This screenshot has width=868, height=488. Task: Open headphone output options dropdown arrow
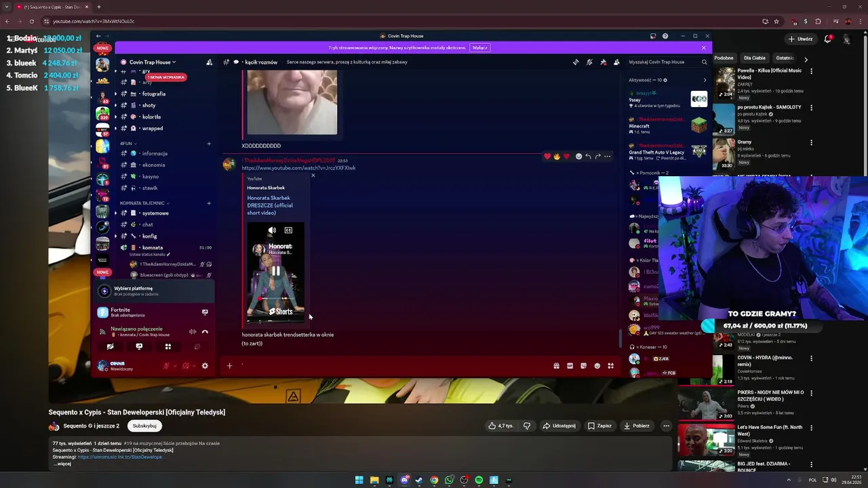pyautogui.click(x=194, y=366)
